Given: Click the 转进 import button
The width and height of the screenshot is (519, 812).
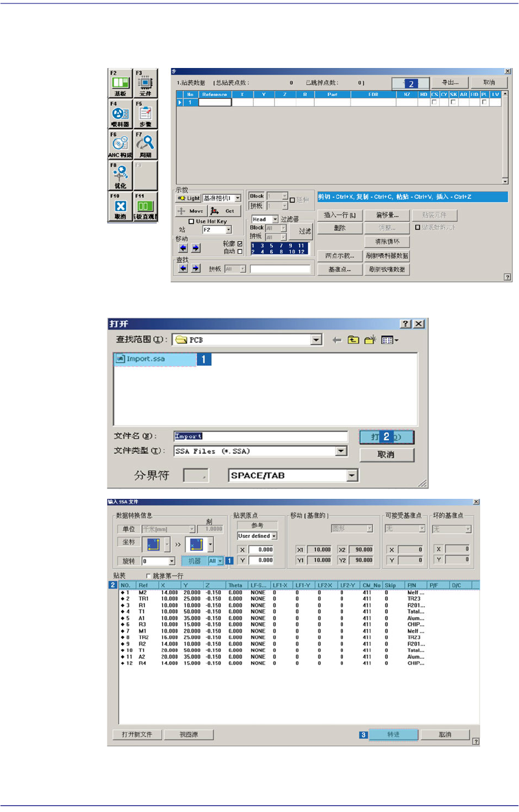Looking at the screenshot, I should [x=393, y=735].
